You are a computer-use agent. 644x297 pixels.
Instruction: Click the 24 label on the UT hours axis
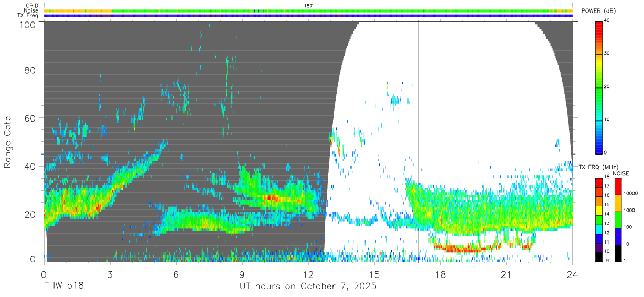pos(572,275)
